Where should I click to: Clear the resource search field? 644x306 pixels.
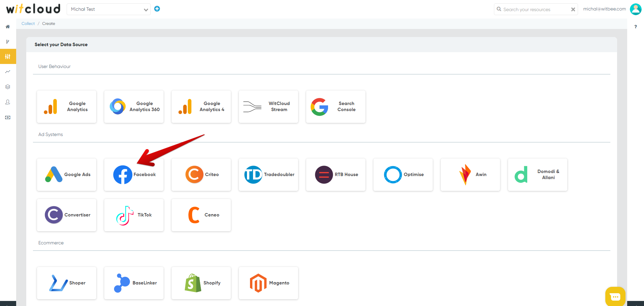[x=573, y=9]
